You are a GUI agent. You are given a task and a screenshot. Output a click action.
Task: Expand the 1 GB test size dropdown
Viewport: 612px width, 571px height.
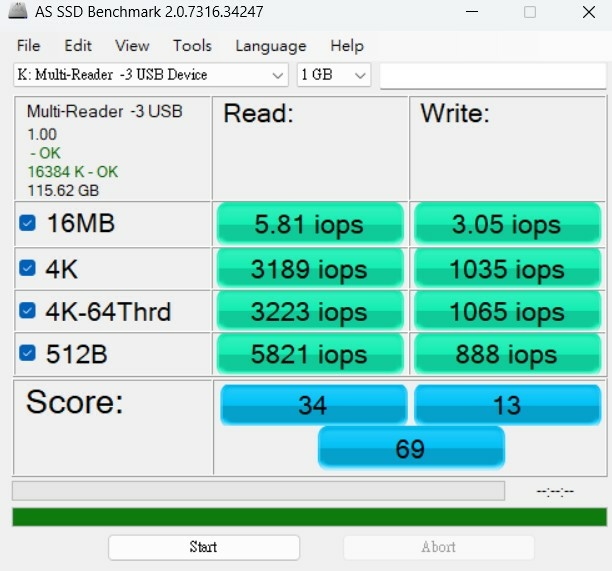(334, 75)
